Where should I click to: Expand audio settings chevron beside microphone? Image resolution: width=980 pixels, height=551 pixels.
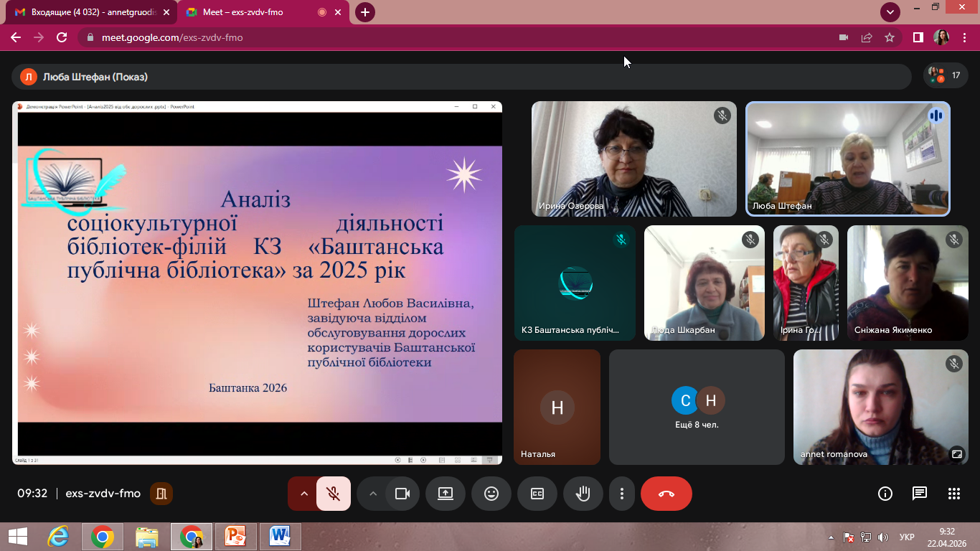coord(303,494)
